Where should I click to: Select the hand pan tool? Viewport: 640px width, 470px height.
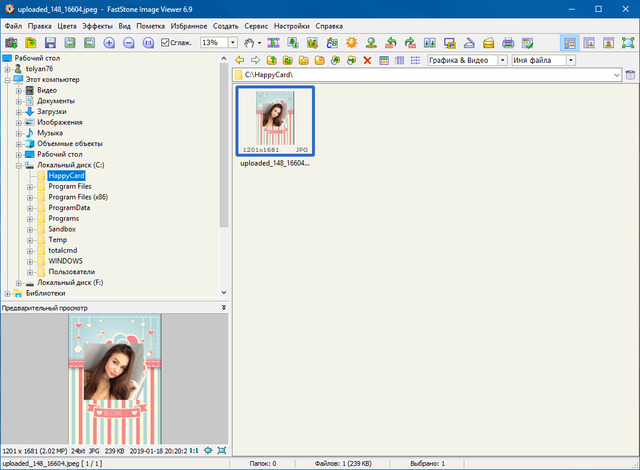(x=250, y=43)
